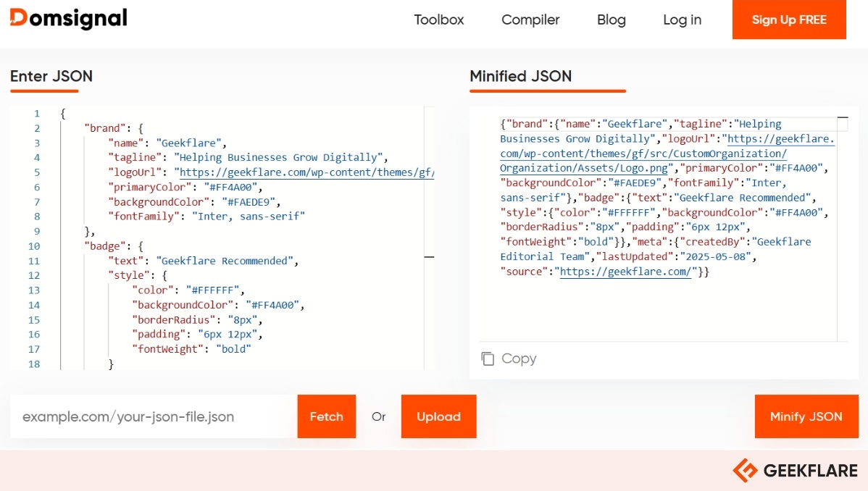The height and width of the screenshot is (491, 868).
Task: Click the "style" key on line 12
Action: pyautogui.click(x=129, y=275)
